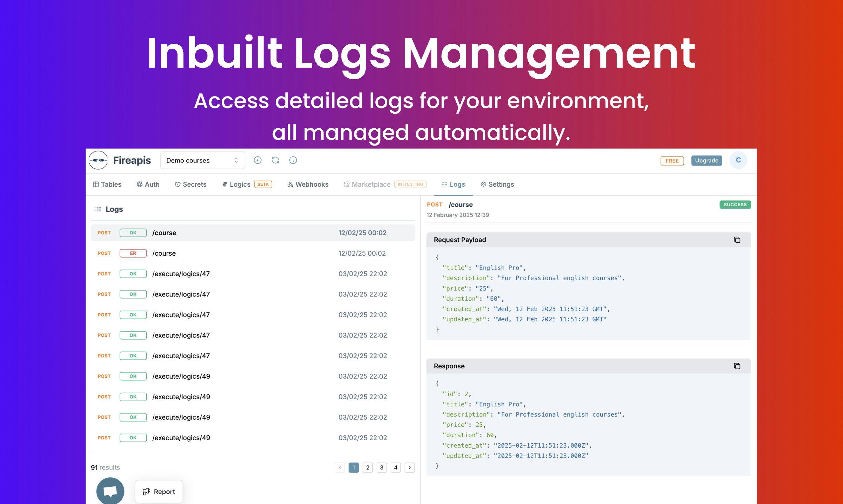Open the chat bubble widget
Screen dimensions: 843x504
[110, 491]
